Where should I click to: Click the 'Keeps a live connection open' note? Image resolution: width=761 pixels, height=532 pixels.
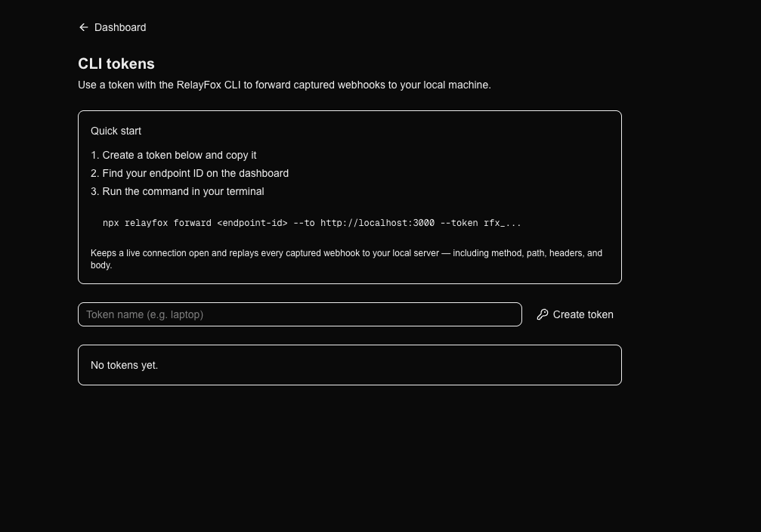(347, 259)
